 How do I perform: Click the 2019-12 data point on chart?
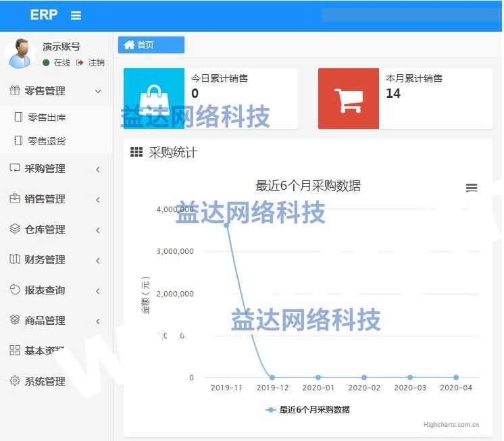point(272,378)
